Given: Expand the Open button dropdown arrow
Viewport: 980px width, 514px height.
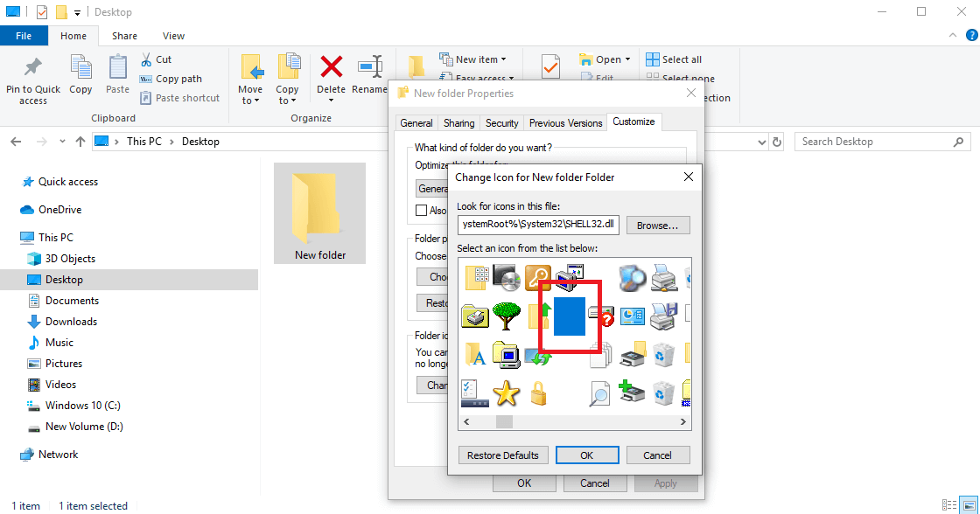Looking at the screenshot, I should point(628,59).
